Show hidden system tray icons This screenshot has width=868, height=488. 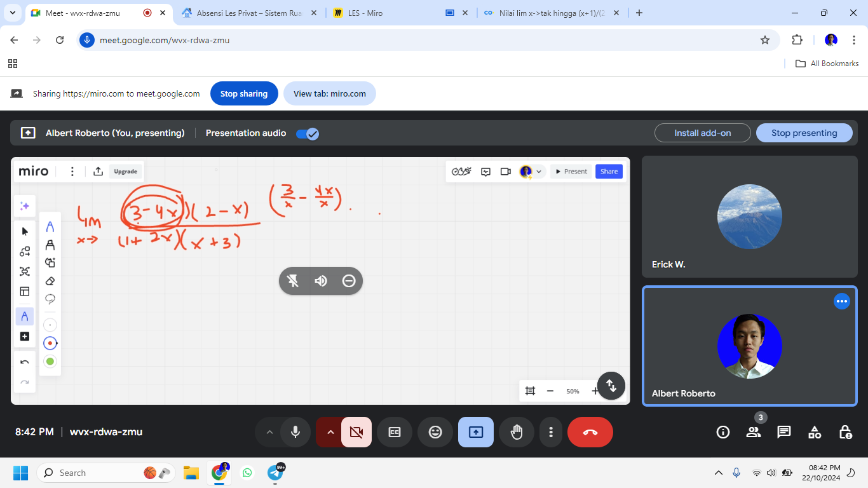719,473
